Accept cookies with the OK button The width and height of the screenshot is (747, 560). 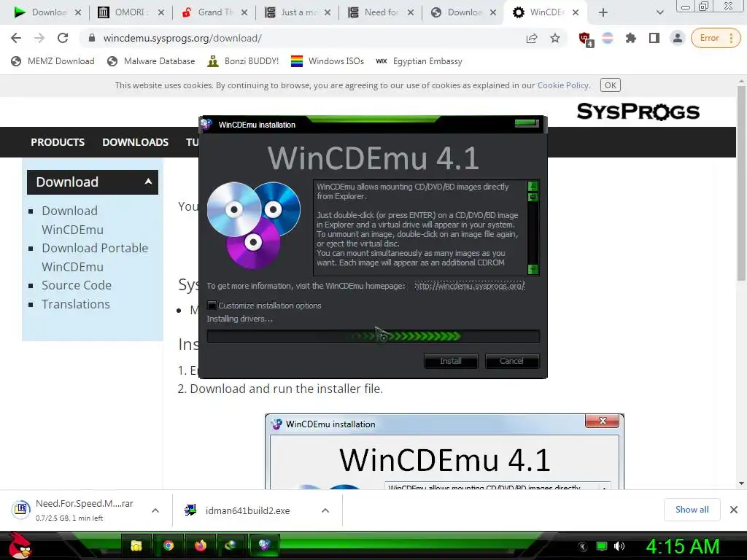click(611, 85)
